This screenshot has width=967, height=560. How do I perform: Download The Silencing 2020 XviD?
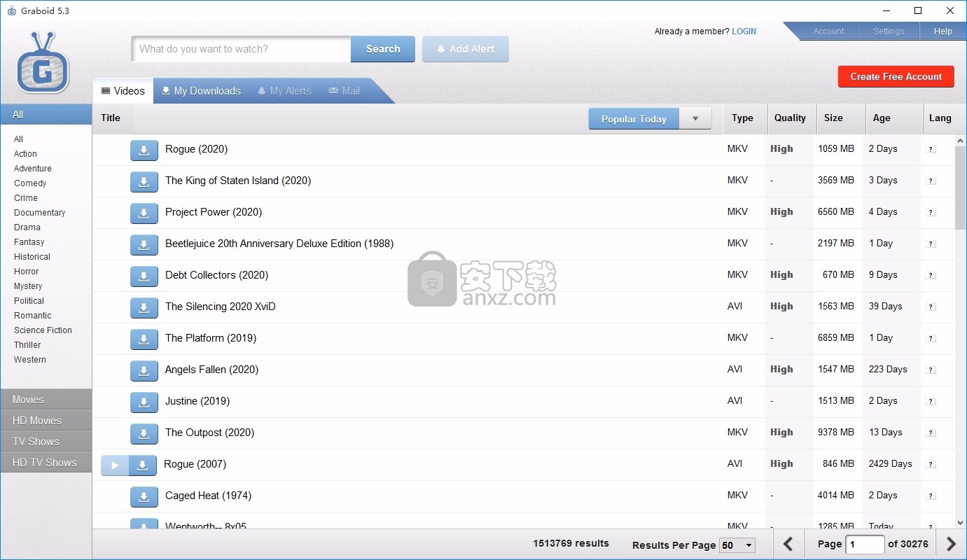coord(144,307)
